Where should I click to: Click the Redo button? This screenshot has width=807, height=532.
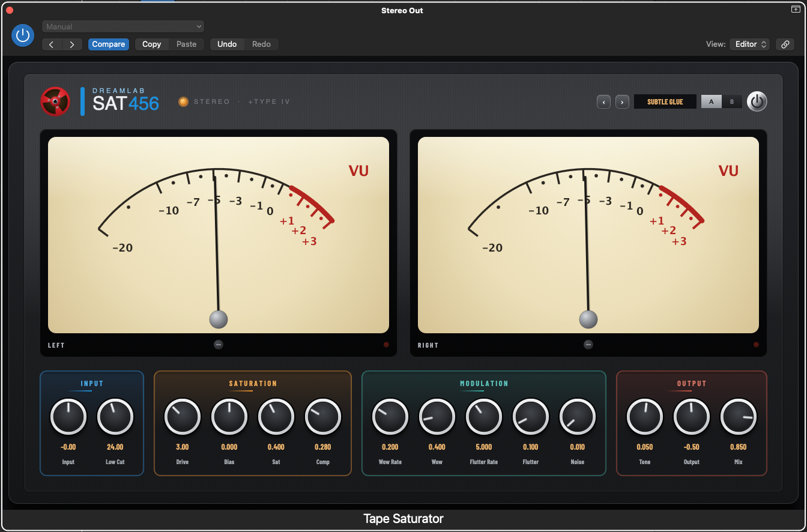coord(261,44)
